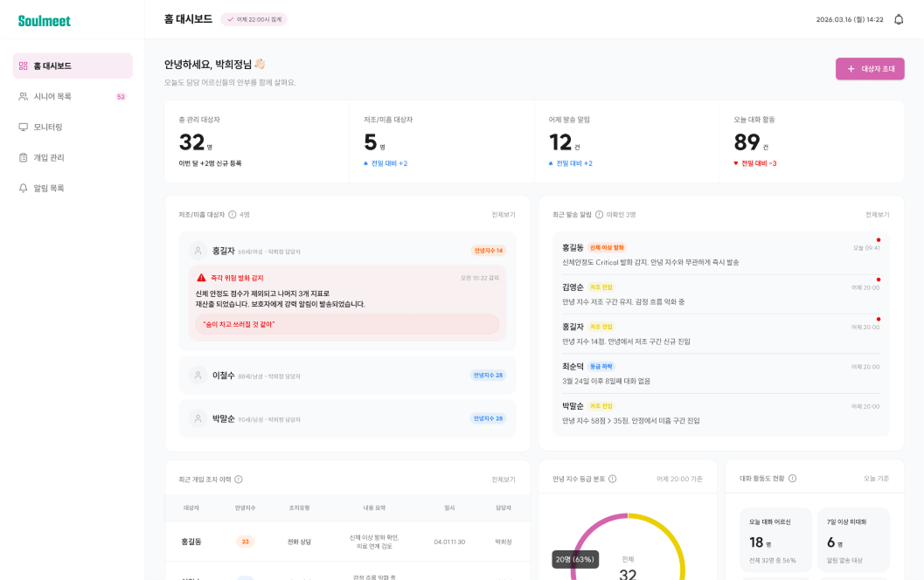Select the 홍길동 row in intervention table
Viewport: 924px width, 580px height.
pos(347,542)
